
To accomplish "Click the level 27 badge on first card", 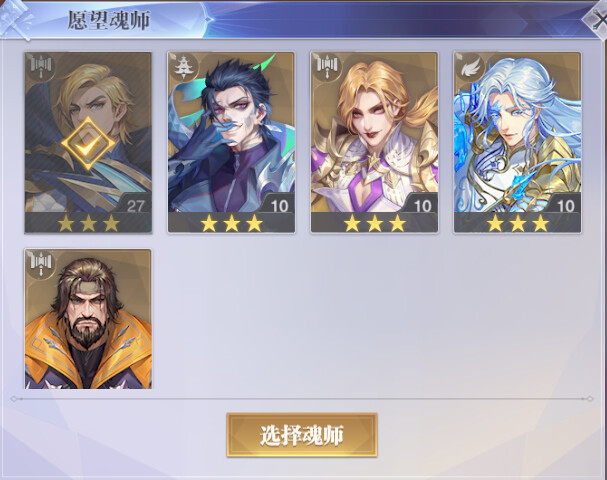I will coord(135,206).
